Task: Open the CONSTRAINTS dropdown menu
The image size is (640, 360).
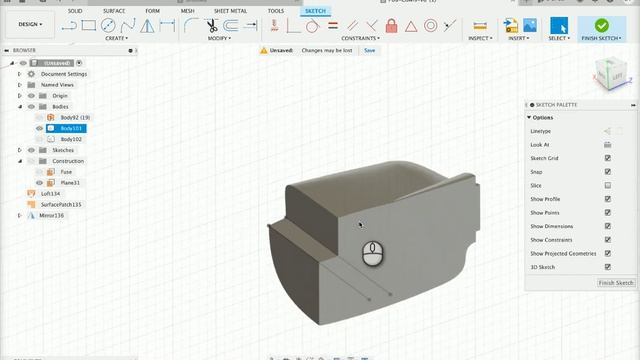Action: click(360, 38)
